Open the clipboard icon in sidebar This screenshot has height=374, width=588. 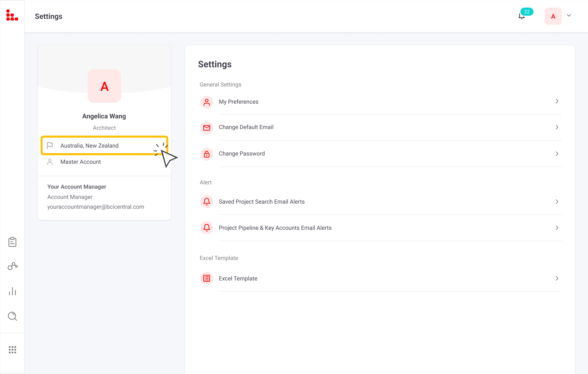click(12, 242)
